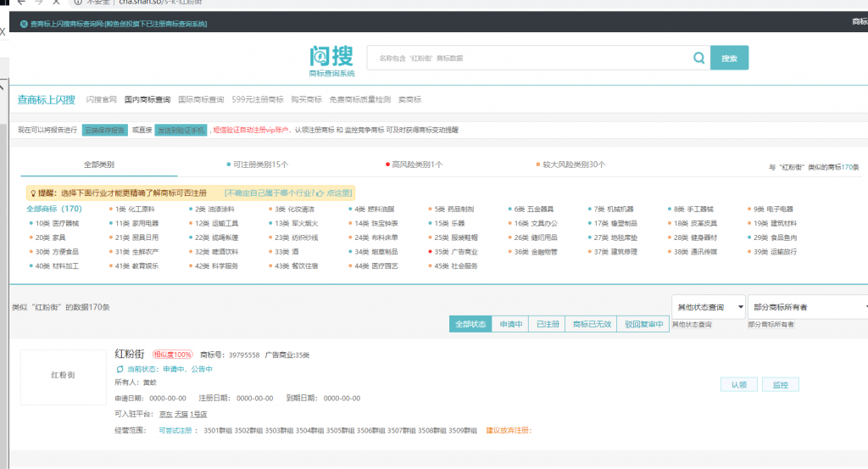Click the lightbulb icon next to 提醒
Screen dimensions: 868x469
(x=34, y=193)
